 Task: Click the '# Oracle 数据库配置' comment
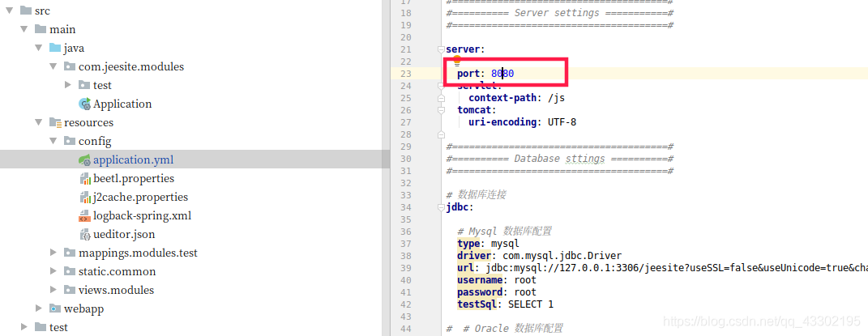pos(504,329)
